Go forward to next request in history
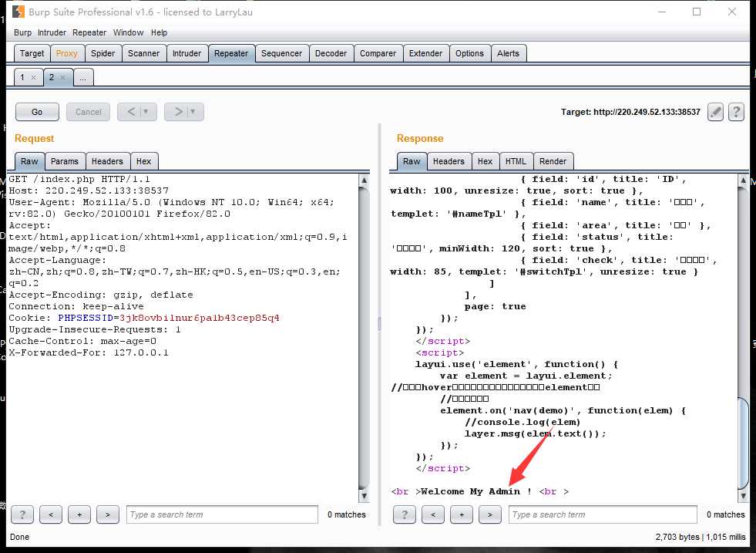The image size is (756, 553). (x=177, y=112)
